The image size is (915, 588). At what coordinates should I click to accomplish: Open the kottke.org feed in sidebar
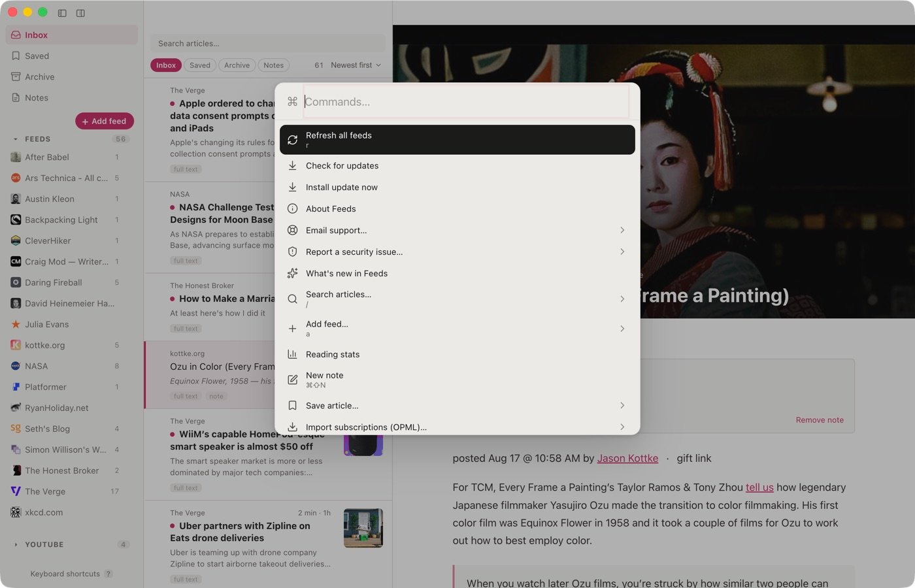(72, 346)
